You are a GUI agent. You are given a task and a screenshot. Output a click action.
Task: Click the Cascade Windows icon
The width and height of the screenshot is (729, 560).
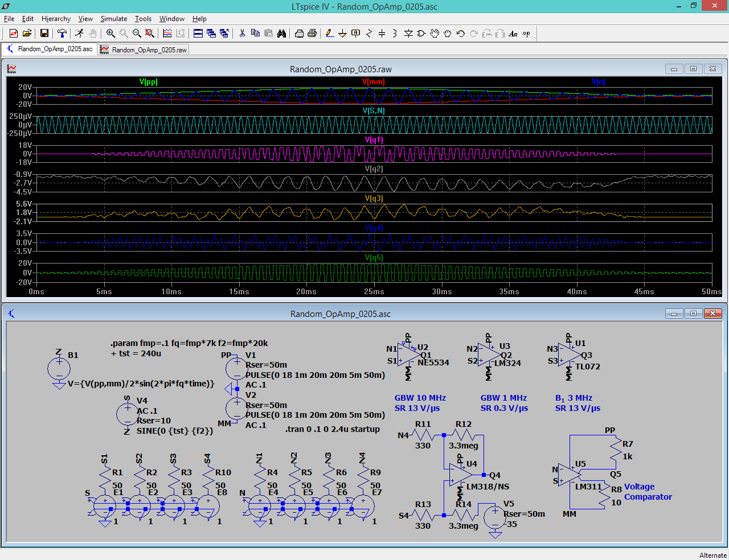point(211,34)
